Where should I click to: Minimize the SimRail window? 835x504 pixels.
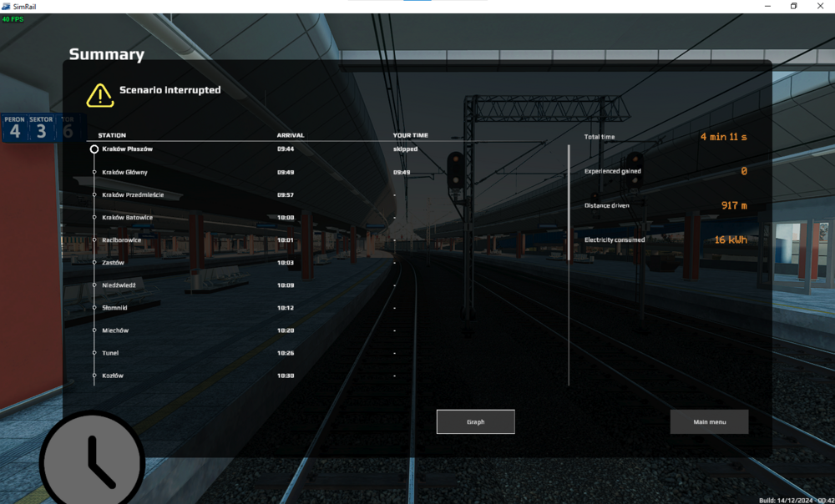click(767, 6)
